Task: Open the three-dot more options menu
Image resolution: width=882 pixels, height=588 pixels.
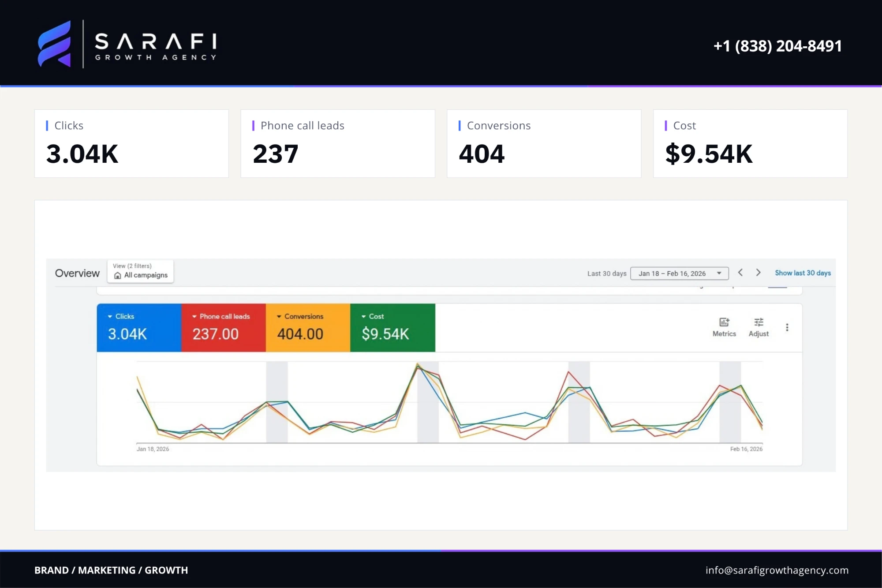Action: click(x=787, y=327)
